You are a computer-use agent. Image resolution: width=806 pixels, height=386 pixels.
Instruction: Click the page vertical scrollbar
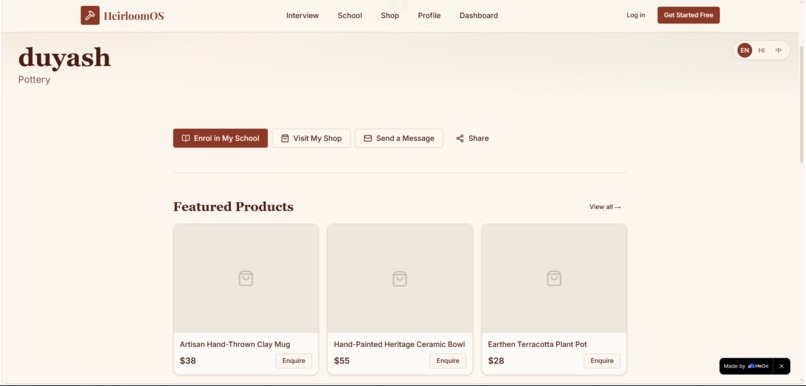tap(802, 104)
